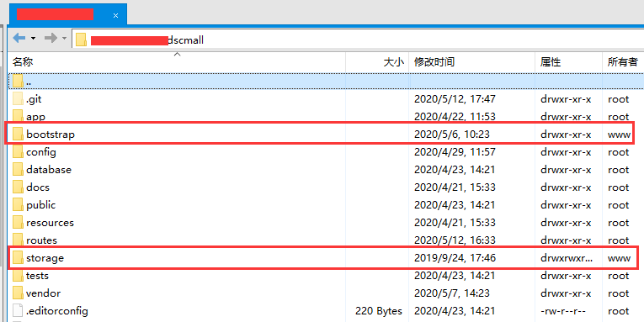Sort by 所有者 column header
The width and height of the screenshot is (644, 322).
(623, 62)
